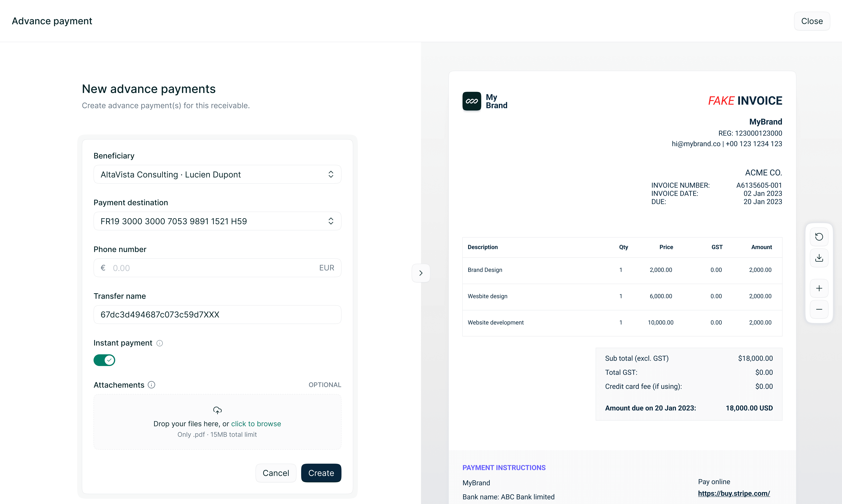
Task: Click the file drop zone area
Action: click(217, 441)
